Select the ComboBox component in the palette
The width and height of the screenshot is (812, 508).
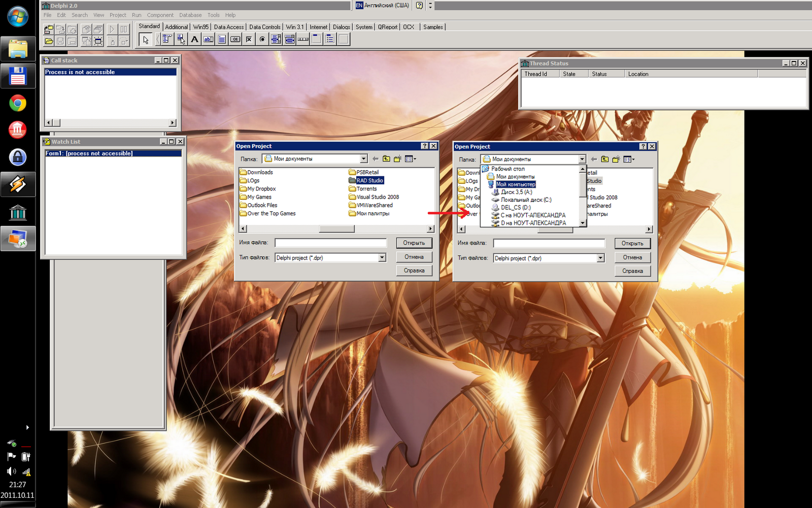pyautogui.click(x=290, y=39)
